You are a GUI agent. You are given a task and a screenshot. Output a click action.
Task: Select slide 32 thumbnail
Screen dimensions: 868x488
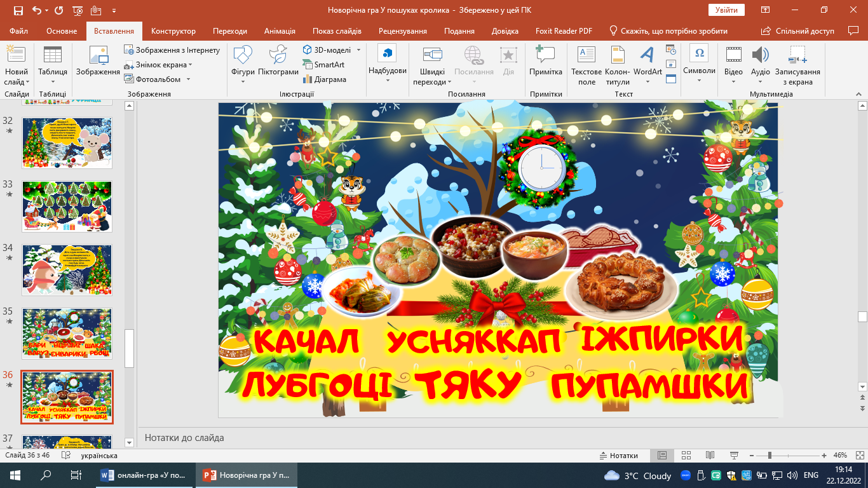coord(67,143)
